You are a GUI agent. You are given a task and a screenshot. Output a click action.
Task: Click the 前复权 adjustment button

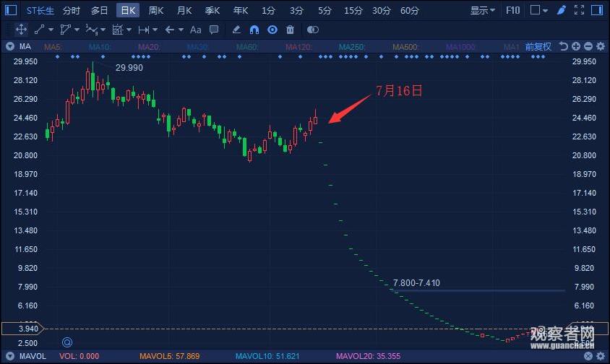click(538, 47)
